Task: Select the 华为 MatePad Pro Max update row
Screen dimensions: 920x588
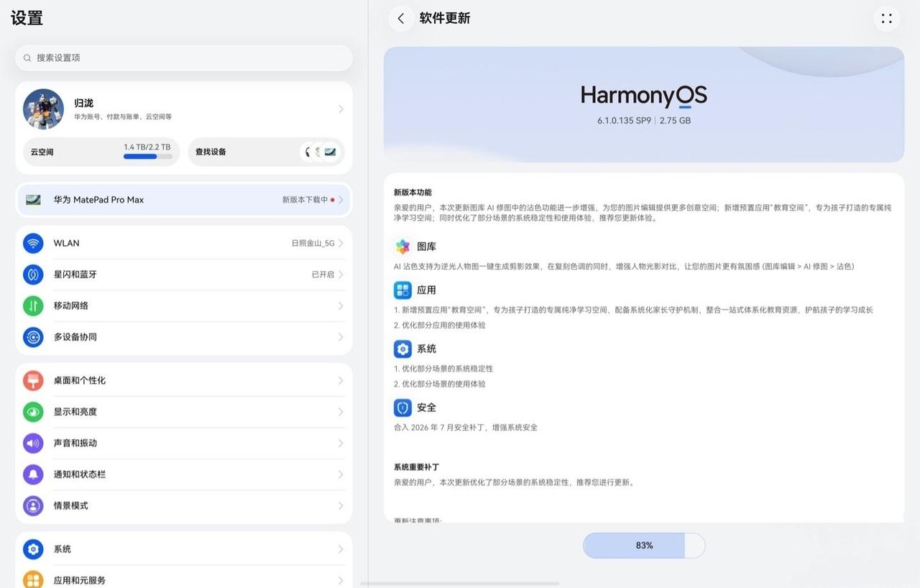Action: click(x=184, y=200)
